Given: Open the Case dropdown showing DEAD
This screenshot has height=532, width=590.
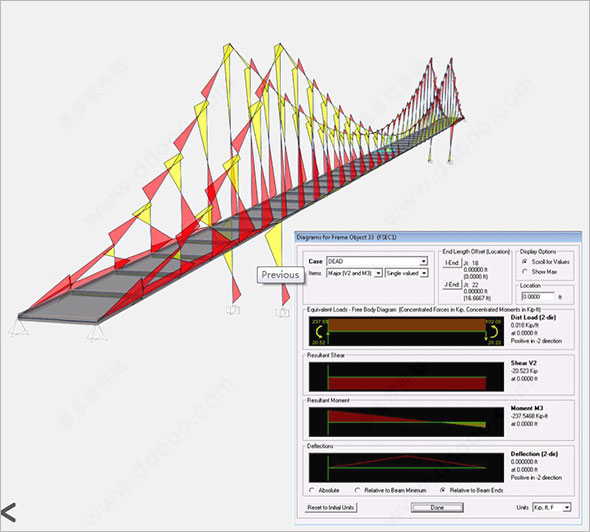Looking at the screenshot, I should coord(377,261).
